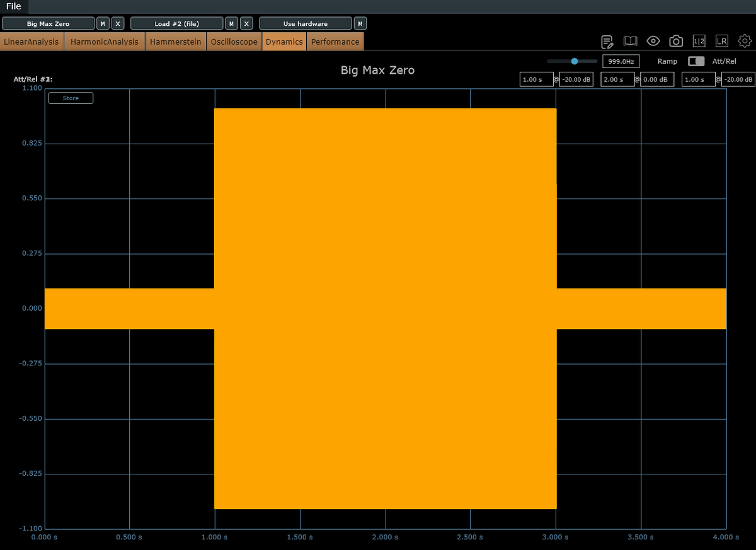Click the Ramp label
Viewport: 756px width, 550px height.
point(667,61)
